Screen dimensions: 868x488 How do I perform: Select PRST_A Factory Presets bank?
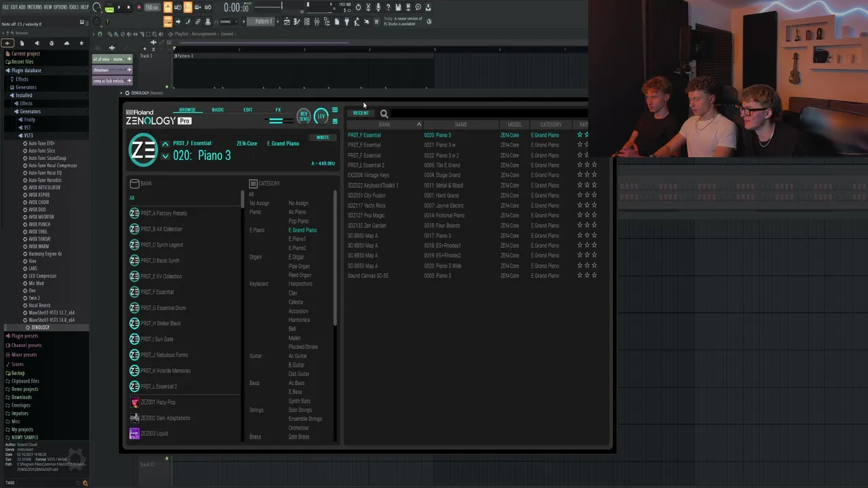pyautogui.click(x=163, y=213)
